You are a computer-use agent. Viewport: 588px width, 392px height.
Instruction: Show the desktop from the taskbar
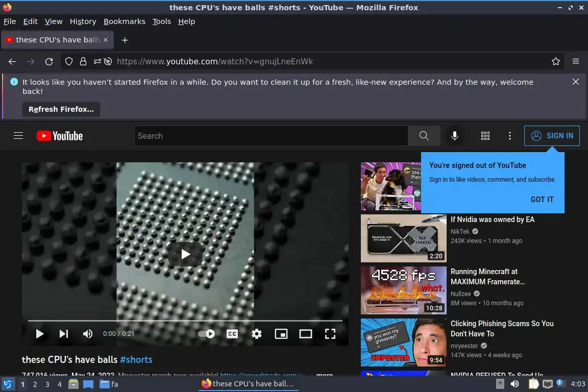point(88,384)
